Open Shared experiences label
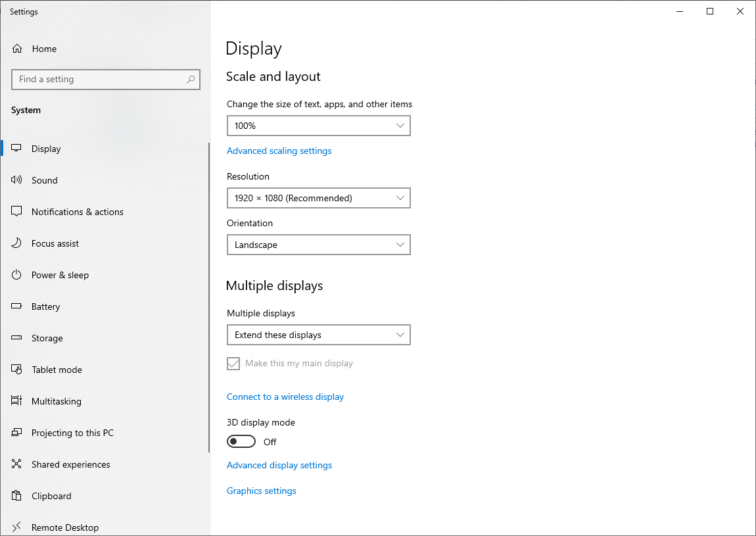Image resolution: width=756 pixels, height=536 pixels. click(71, 464)
